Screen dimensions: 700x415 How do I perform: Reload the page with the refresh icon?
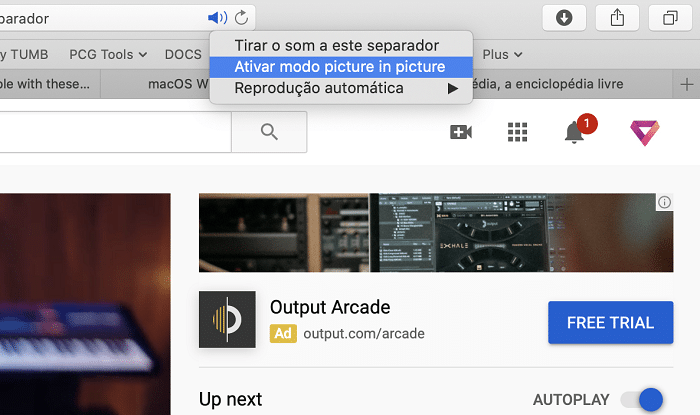241,18
